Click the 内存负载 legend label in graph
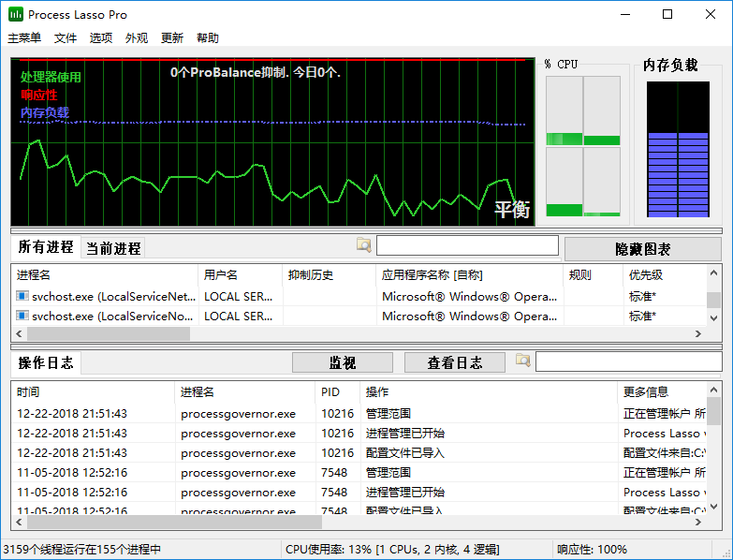 click(45, 112)
